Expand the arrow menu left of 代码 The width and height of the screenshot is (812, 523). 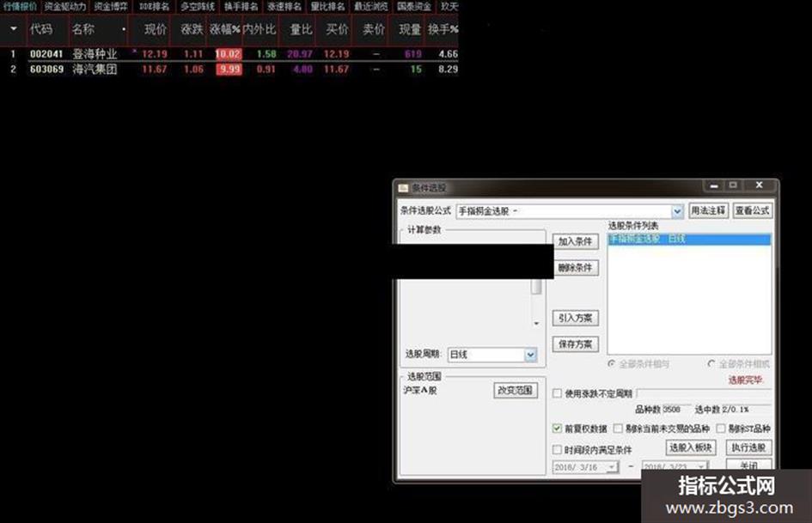[14, 29]
